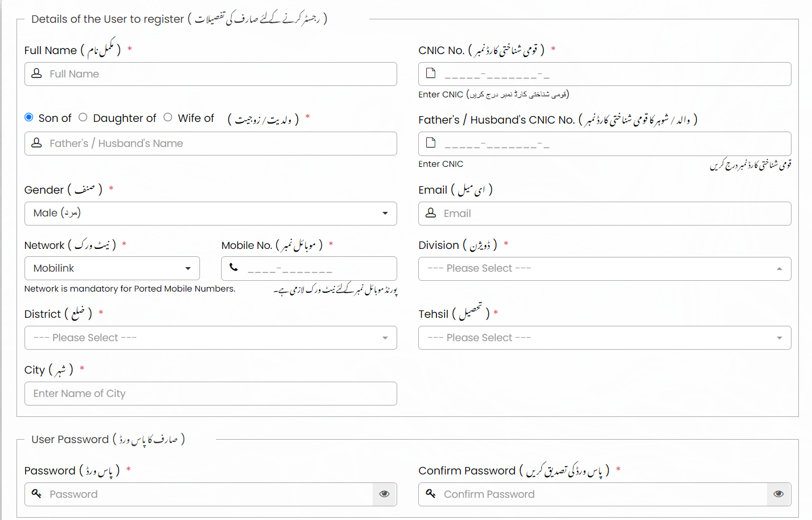812x520 pixels.
Task: Focus the Father's / Husband's Name input
Action: (211, 144)
